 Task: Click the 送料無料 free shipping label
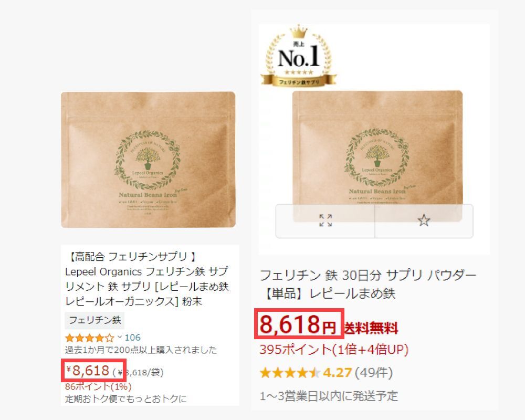coord(371,328)
